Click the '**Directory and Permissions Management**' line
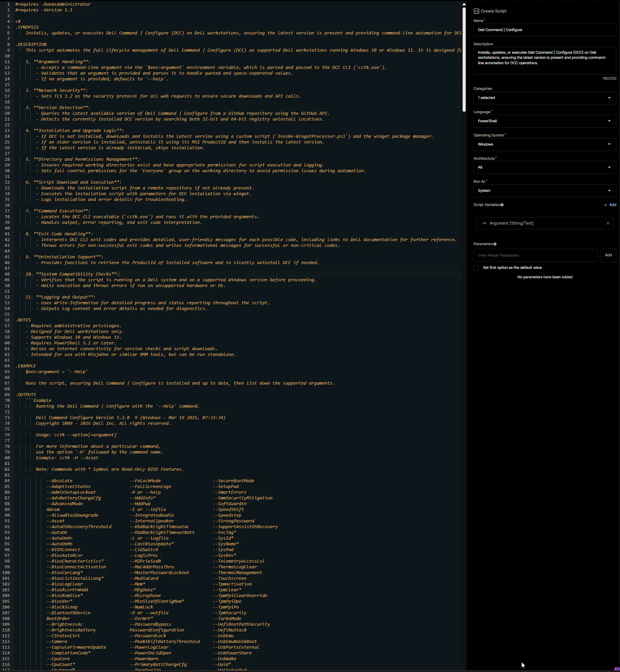The height and width of the screenshot is (672, 620). point(83,159)
